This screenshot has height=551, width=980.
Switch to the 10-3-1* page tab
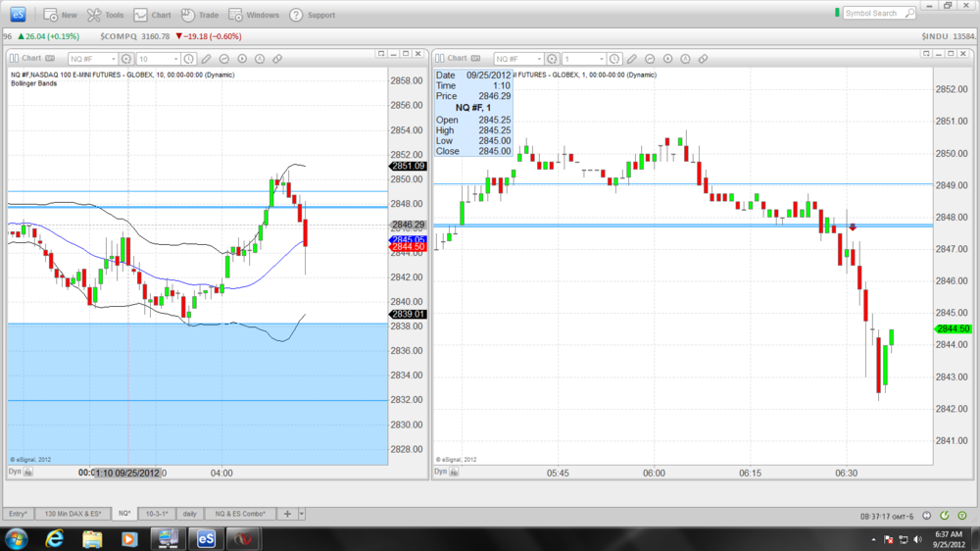click(157, 514)
